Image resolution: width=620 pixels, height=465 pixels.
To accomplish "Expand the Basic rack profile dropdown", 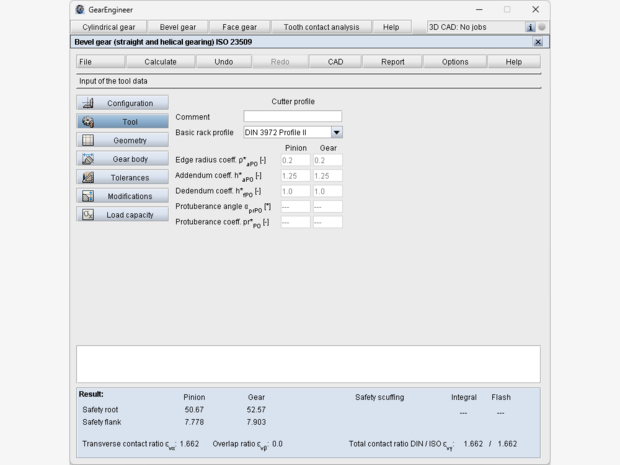I will pos(336,132).
